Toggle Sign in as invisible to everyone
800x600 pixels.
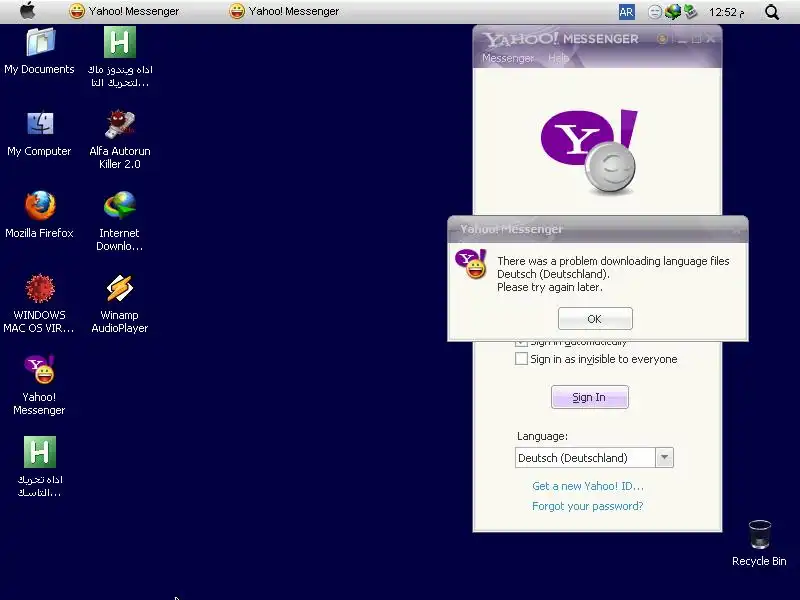click(521, 359)
